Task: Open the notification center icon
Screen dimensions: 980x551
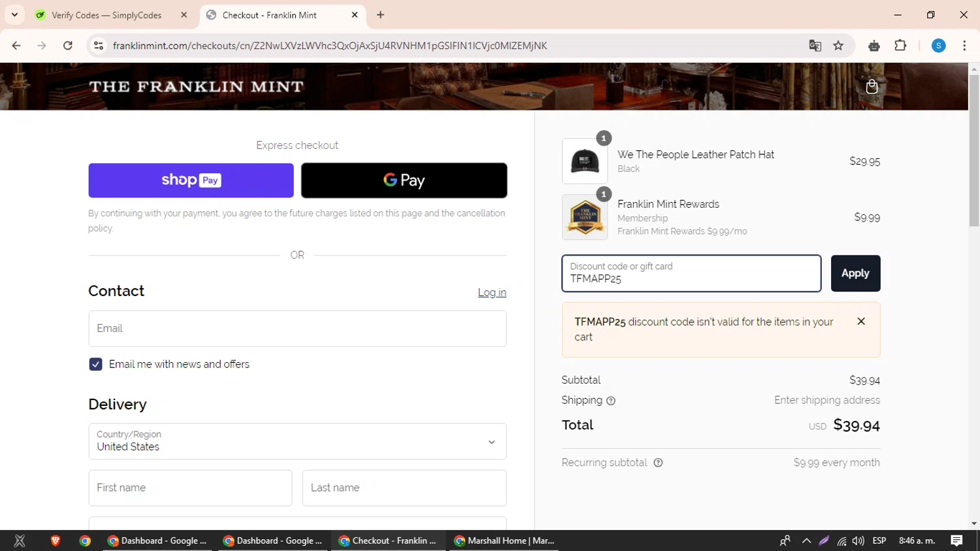Action: pos(956,541)
